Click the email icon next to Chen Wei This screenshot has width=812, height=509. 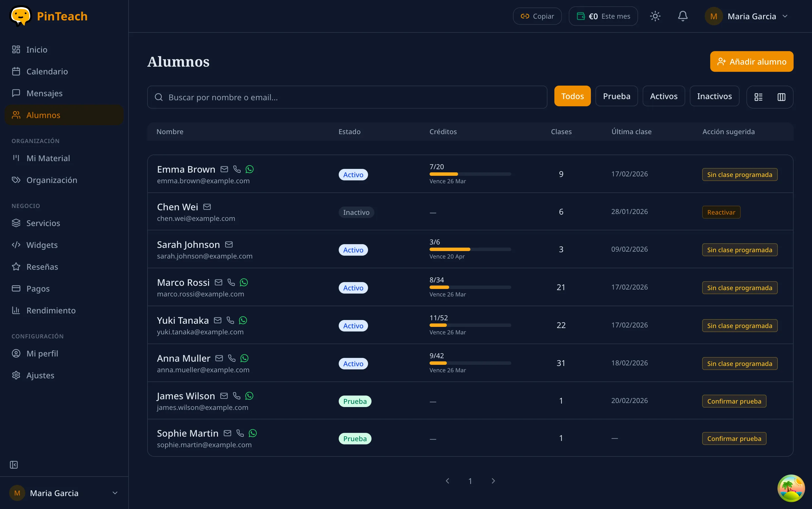coord(207,207)
